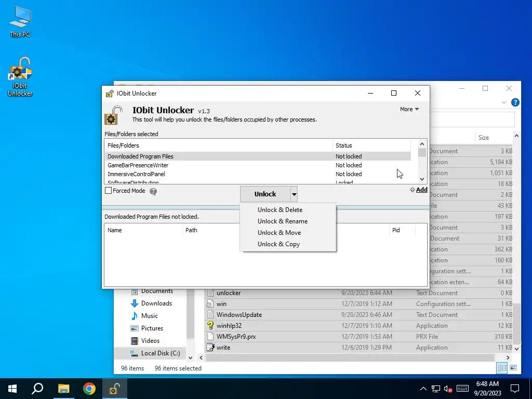Open the notification center icon
This screenshot has height=399, width=532.
(515, 389)
